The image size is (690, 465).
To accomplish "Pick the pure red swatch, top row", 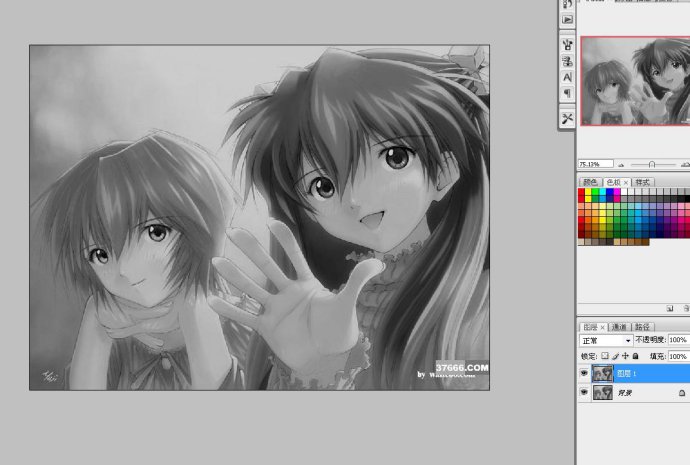I will click(581, 192).
